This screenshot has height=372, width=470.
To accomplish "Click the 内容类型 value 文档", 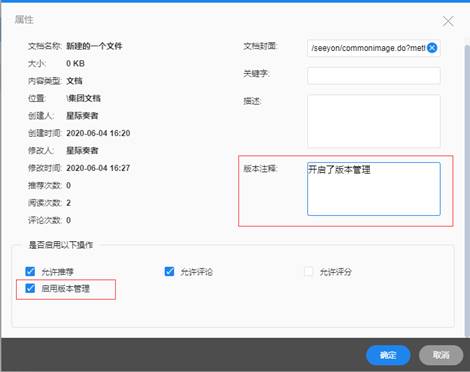I will (x=74, y=81).
